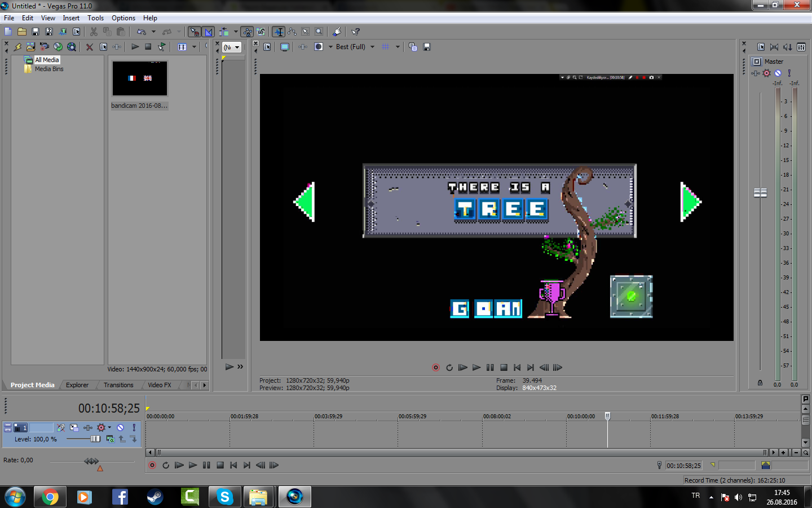Open the Options menu
812x508 pixels.
[x=123, y=18]
